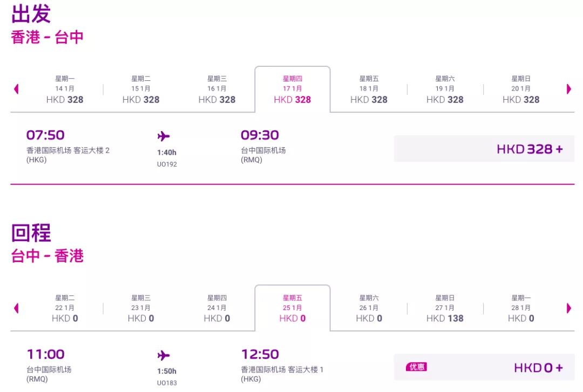Select return date 27 1月 HKD 138
The image size is (583, 392).
[x=445, y=308]
